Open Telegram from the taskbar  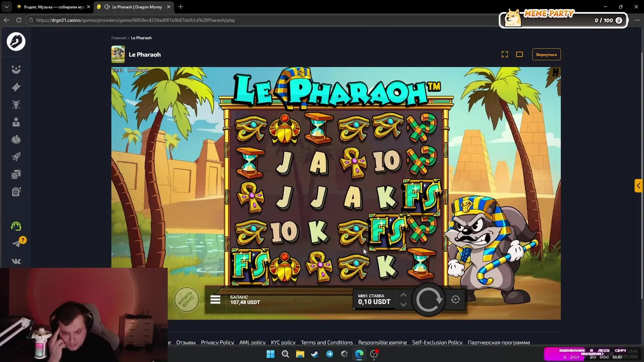pyautogui.click(x=330, y=354)
